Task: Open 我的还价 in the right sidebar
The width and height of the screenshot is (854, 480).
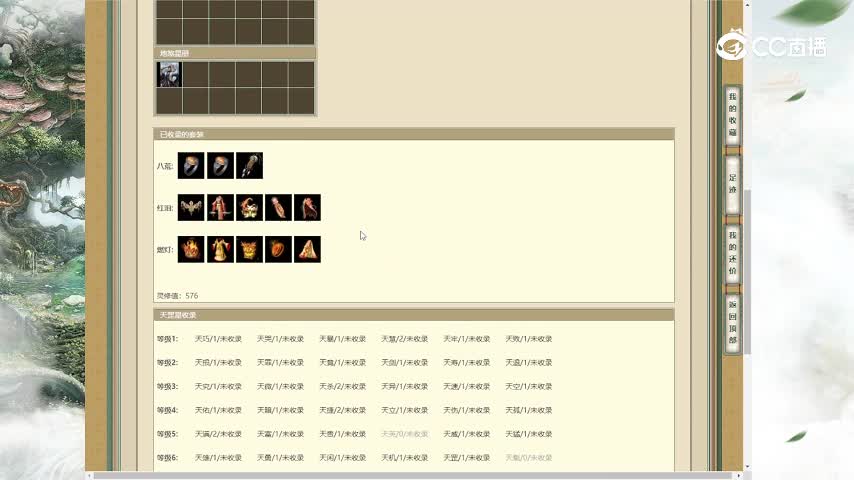Action: coord(733,253)
